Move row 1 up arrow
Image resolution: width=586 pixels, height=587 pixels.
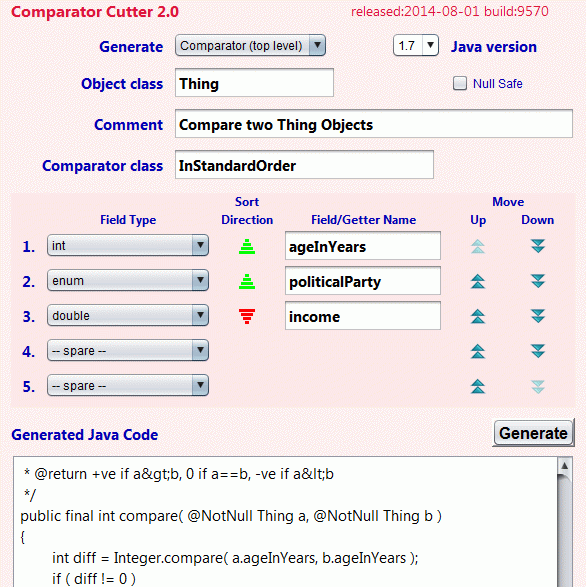(478, 246)
